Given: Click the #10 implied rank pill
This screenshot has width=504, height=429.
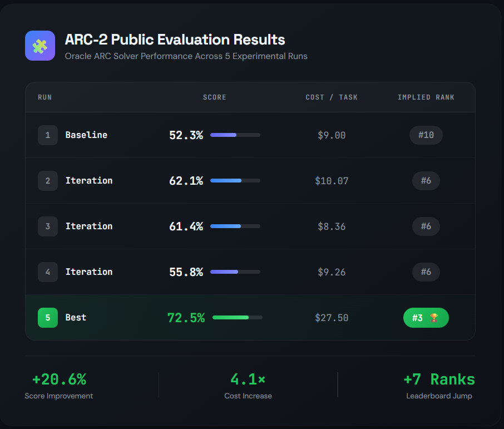Looking at the screenshot, I should click(x=426, y=135).
